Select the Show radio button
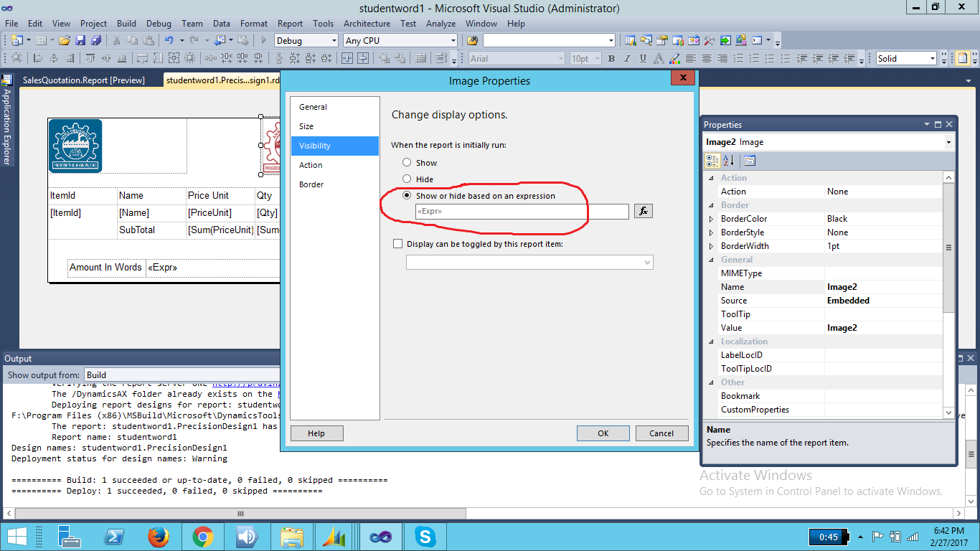 pos(407,163)
